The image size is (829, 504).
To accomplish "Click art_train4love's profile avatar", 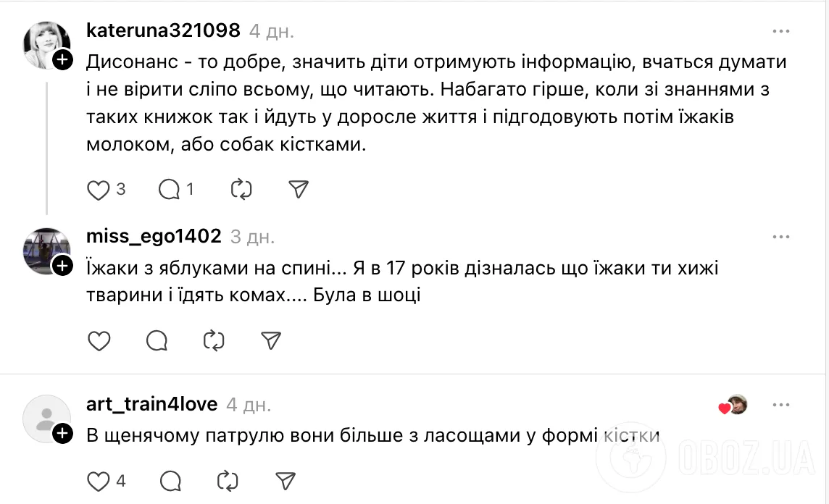I will coord(45,417).
